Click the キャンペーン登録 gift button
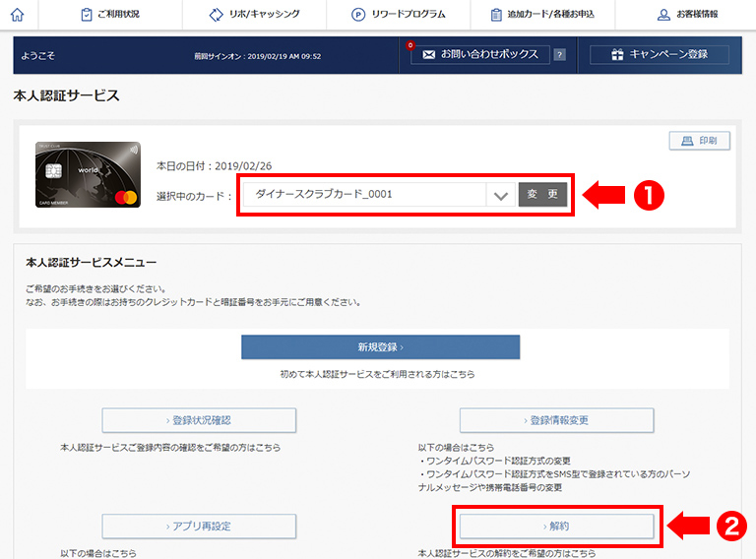 (x=659, y=55)
